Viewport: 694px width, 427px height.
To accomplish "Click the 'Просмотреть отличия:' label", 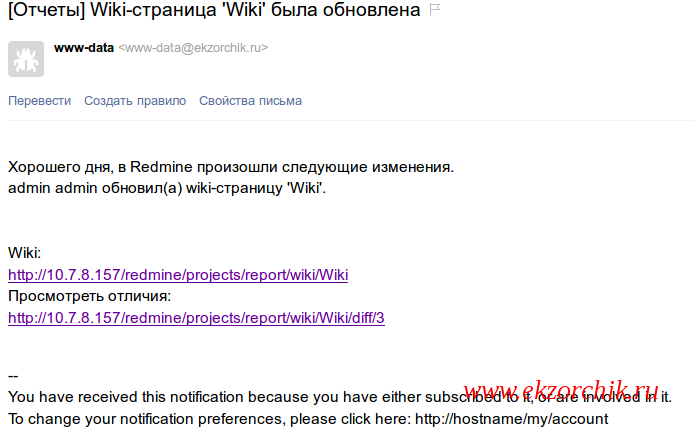I will 89,296.
